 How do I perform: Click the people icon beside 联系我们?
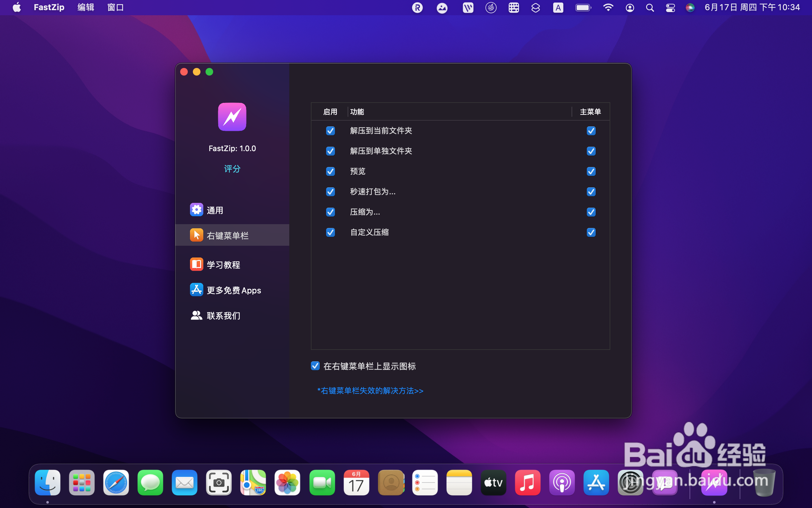pos(197,315)
